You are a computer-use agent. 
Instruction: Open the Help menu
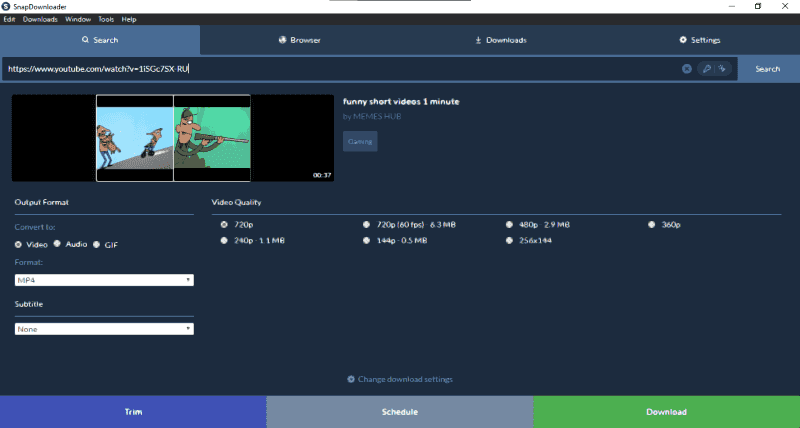[129, 19]
